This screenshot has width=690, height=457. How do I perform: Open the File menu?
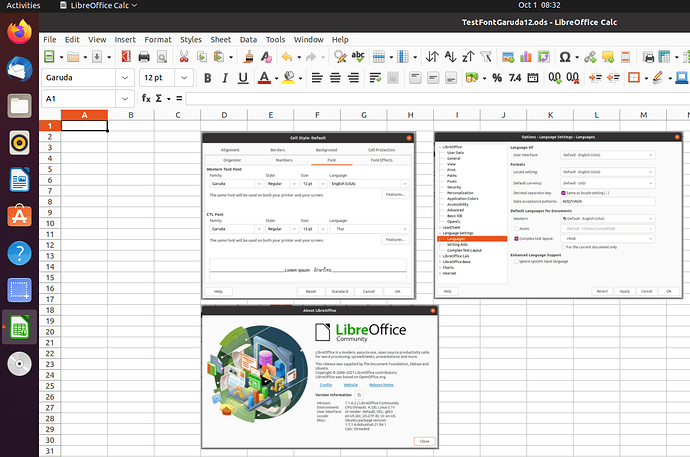coord(50,40)
